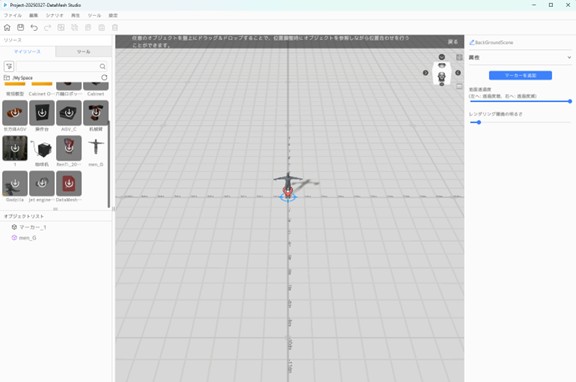Switch to the Tools tab in the resources panel

(83, 51)
